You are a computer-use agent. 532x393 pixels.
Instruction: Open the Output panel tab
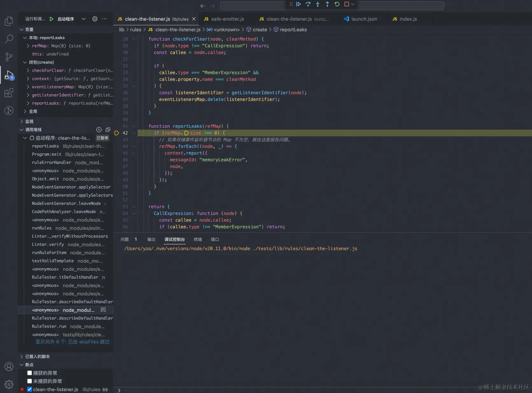tap(151, 239)
